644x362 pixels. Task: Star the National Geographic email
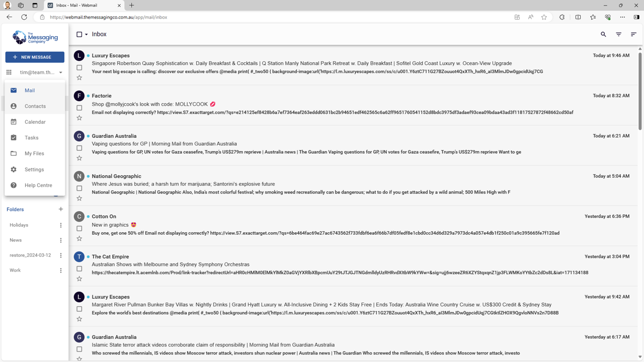click(79, 199)
